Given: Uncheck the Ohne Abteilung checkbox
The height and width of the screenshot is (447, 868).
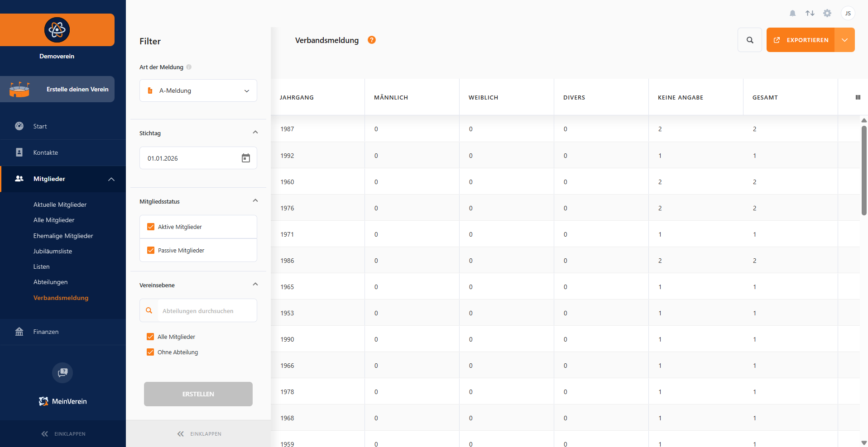Looking at the screenshot, I should pos(150,352).
